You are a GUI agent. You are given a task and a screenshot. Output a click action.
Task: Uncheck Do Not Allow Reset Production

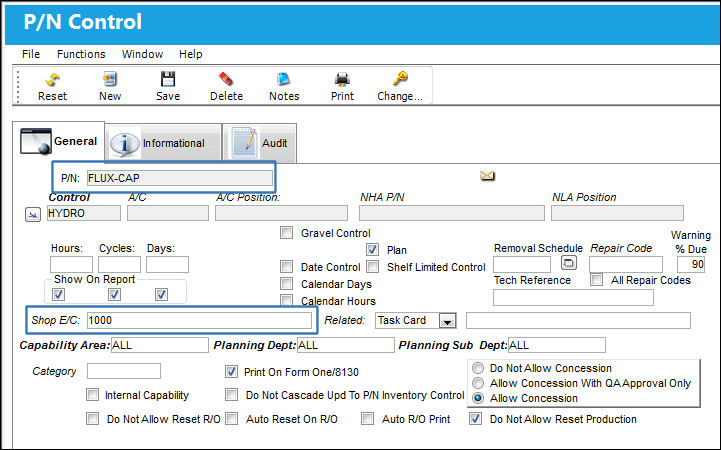(475, 418)
